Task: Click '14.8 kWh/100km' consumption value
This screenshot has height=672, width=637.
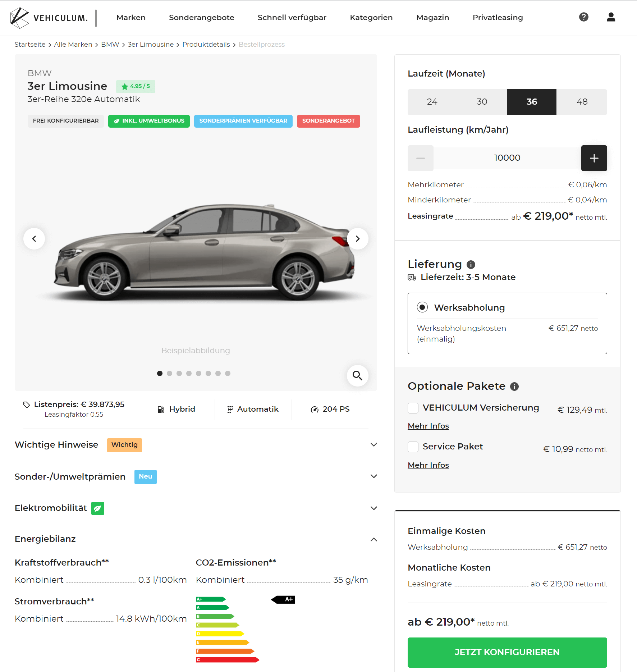Action: coord(151,619)
